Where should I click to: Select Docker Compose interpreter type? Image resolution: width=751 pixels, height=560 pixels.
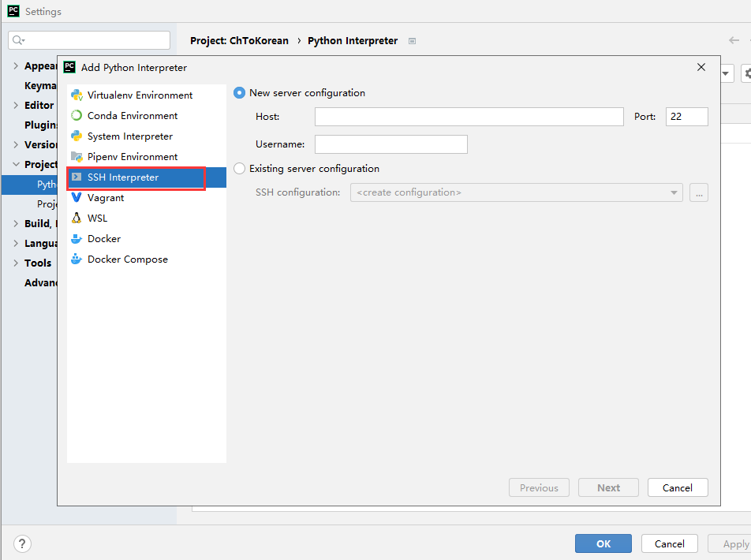[x=147, y=259]
